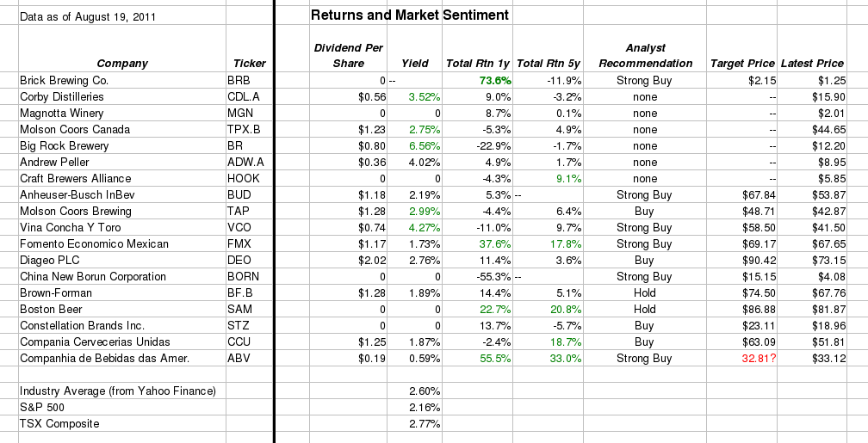Screen dimensions: 868x443
Task: Click the 'Analyst Recommendation' column header
Action: (645, 56)
